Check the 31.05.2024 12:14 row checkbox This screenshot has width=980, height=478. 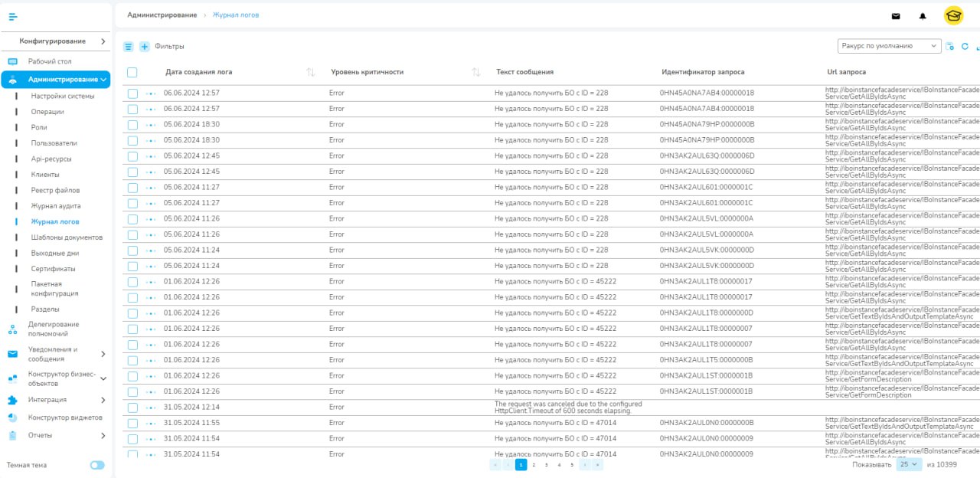132,408
